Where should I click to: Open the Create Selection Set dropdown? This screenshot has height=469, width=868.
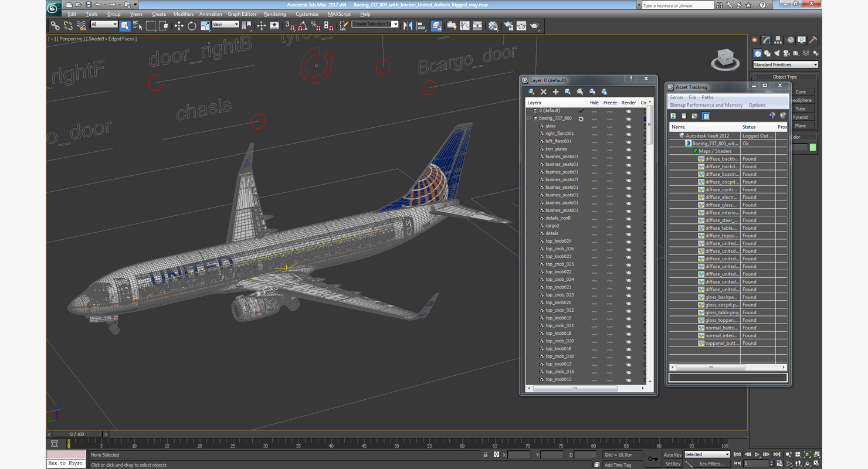[x=375, y=24]
